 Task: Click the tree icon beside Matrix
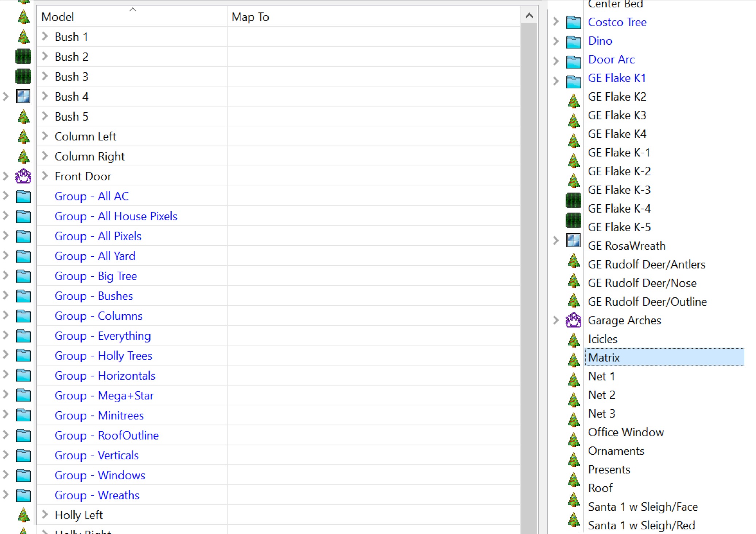pos(574,360)
